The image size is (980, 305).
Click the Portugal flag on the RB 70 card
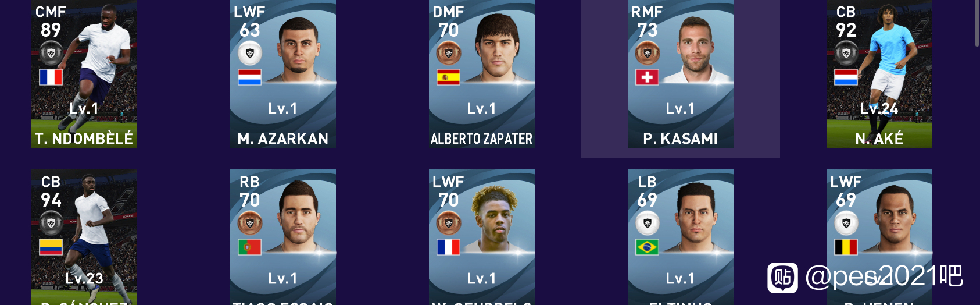tap(249, 247)
